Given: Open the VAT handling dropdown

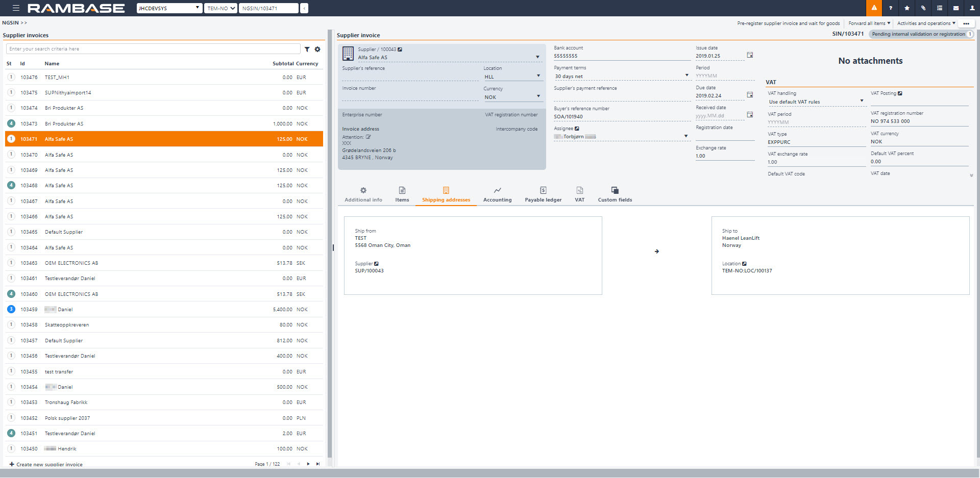Looking at the screenshot, I should click(862, 101).
